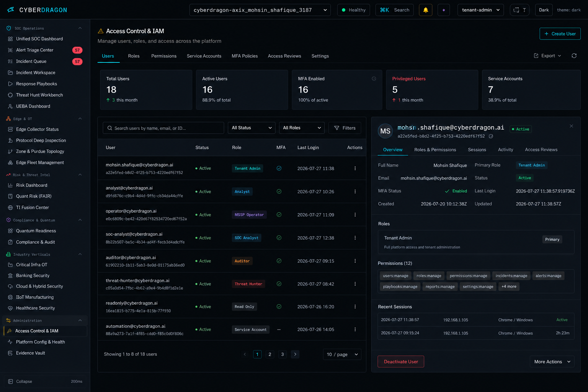Open Risk Dashboard chart icon

10,185
